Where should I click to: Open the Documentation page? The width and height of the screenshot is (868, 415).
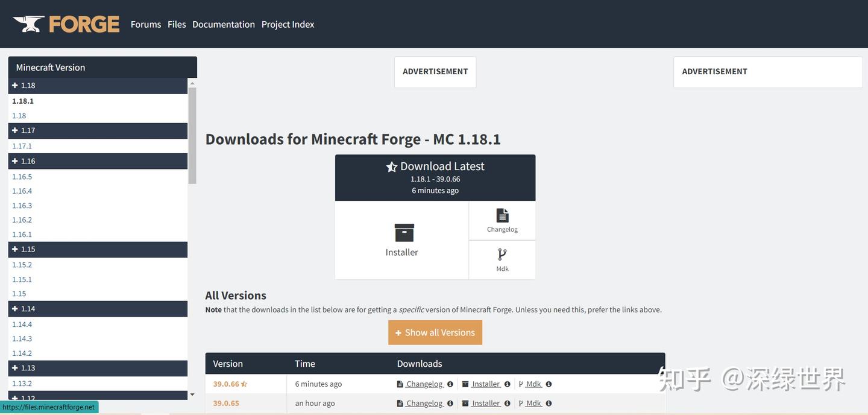[224, 24]
